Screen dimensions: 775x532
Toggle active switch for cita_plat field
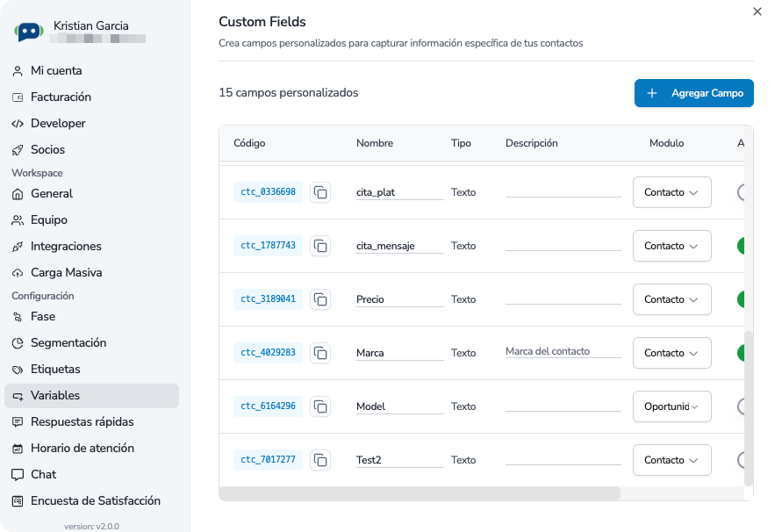pos(744,192)
